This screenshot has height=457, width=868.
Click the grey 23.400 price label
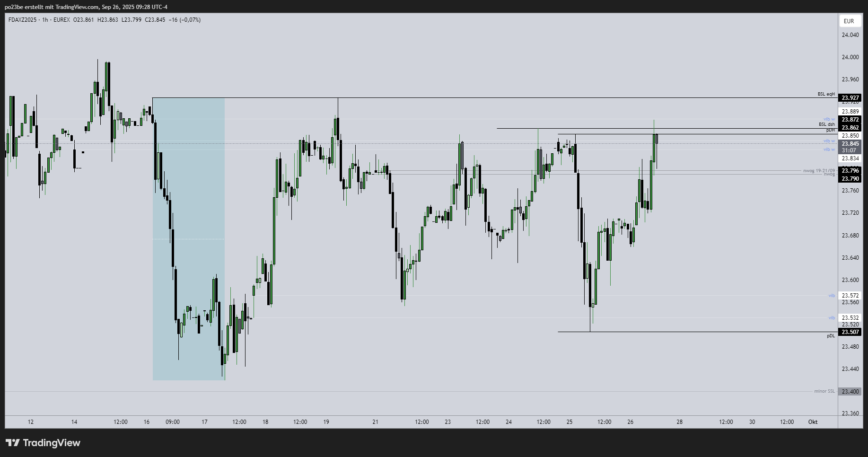pos(850,392)
